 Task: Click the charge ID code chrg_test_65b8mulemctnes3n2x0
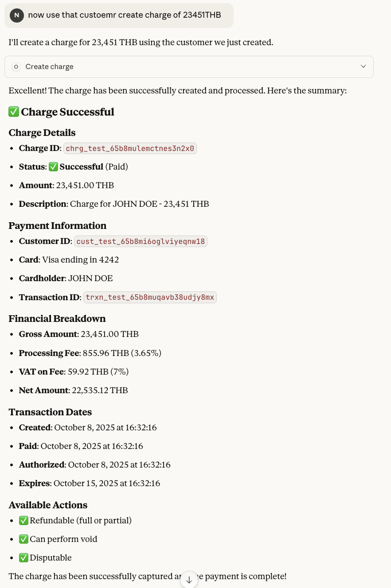[130, 148]
